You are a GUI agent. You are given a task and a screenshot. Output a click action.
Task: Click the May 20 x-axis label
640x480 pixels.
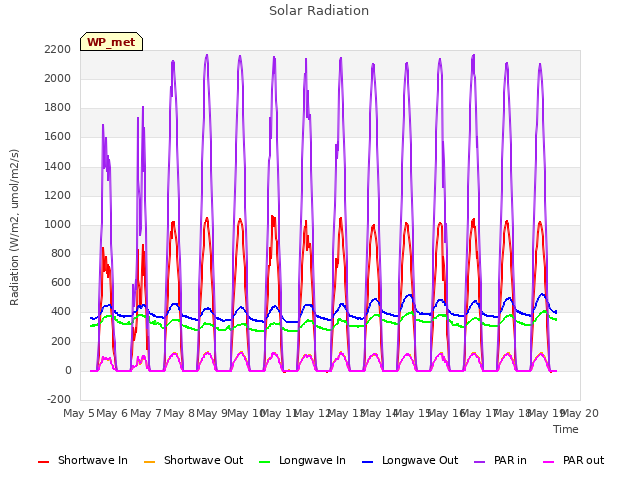[580, 413]
